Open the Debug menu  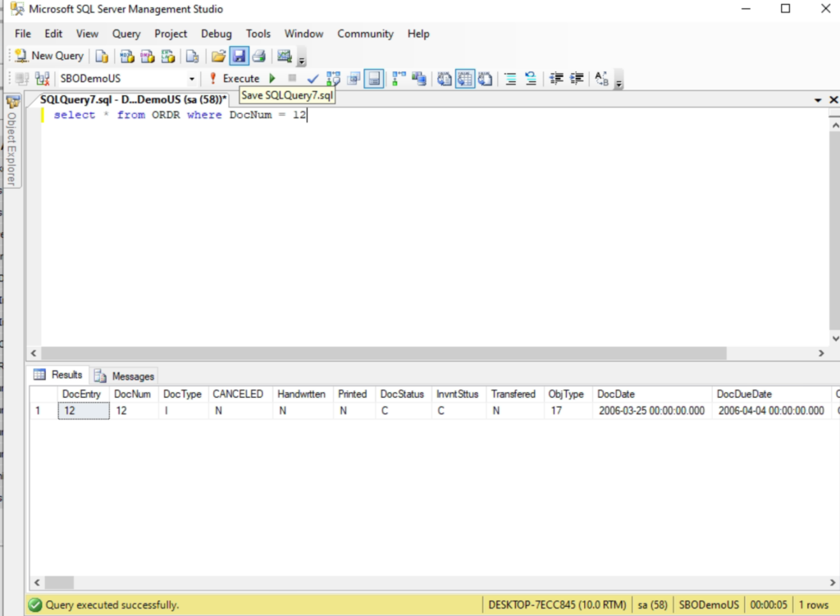coord(217,34)
